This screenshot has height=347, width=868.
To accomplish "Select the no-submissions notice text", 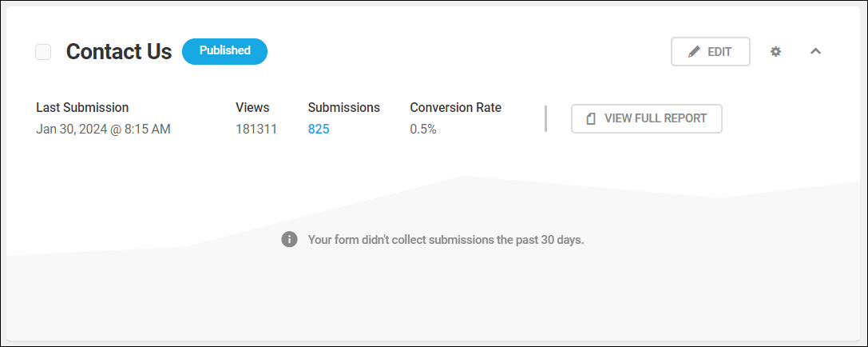I will 446,241.
